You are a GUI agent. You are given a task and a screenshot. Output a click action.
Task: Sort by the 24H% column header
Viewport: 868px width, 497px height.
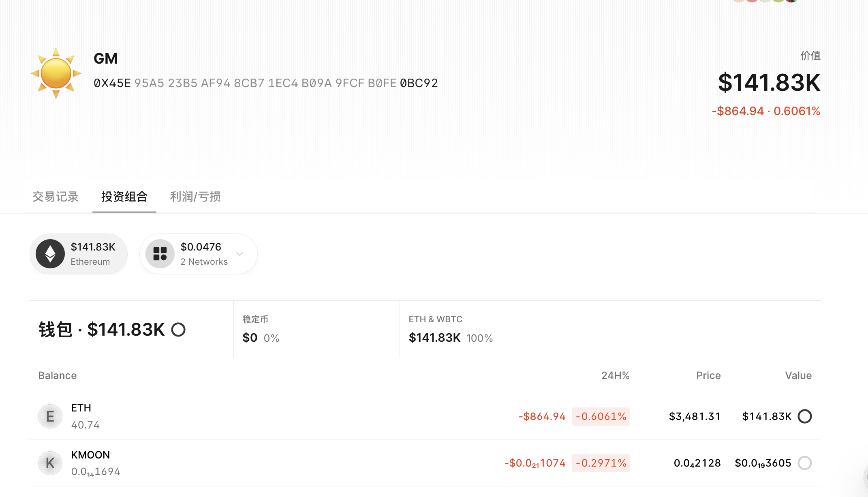point(615,375)
